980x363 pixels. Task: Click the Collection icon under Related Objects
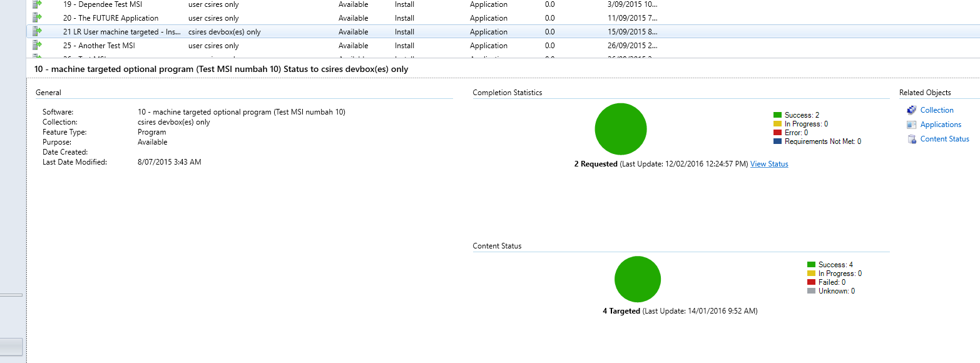pyautogui.click(x=911, y=110)
